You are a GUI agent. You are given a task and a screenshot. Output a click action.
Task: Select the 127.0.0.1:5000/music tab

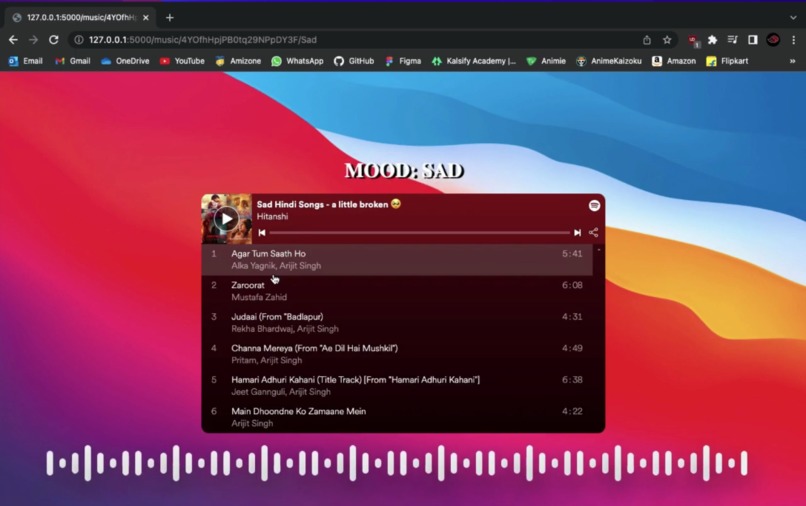[80, 17]
